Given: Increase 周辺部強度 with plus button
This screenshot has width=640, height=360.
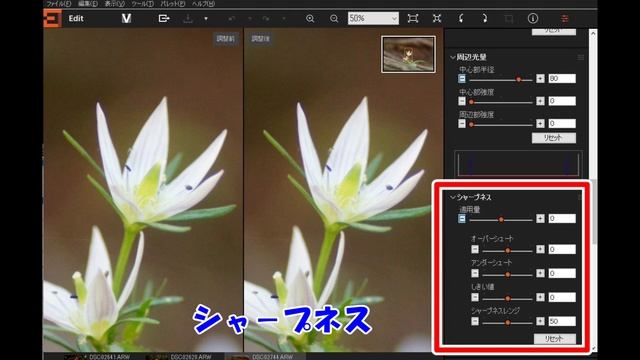Looking at the screenshot, I should pyautogui.click(x=540, y=123).
